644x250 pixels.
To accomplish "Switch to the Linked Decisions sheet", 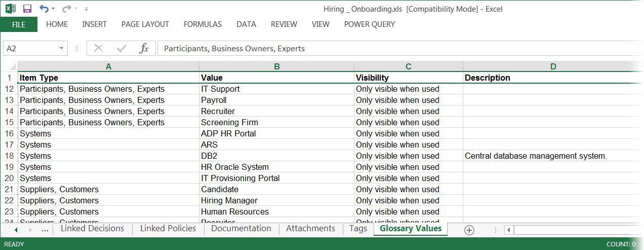I will coord(92,229).
